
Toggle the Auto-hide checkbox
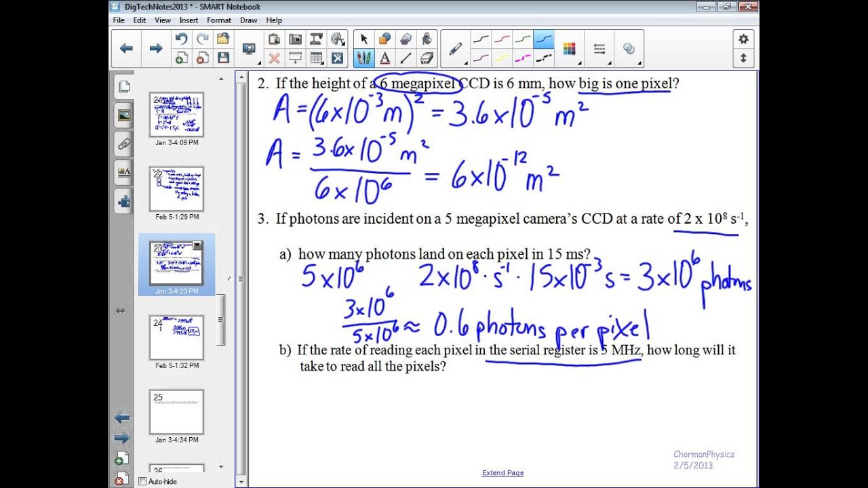142,481
